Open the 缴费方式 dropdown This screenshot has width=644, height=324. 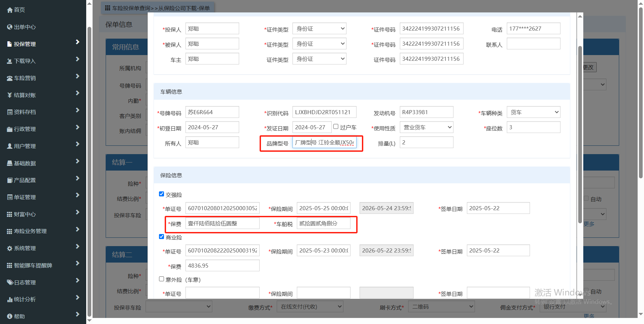pyautogui.click(x=310, y=307)
